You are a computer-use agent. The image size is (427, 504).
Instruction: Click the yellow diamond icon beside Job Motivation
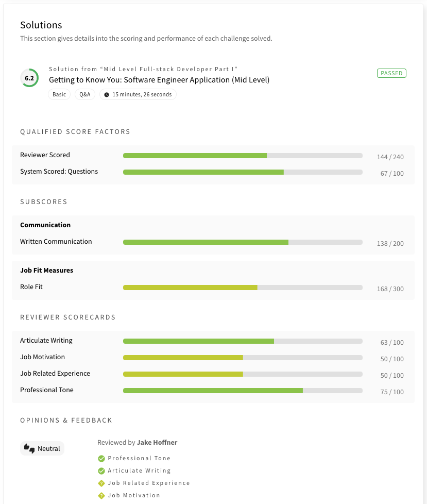click(101, 495)
